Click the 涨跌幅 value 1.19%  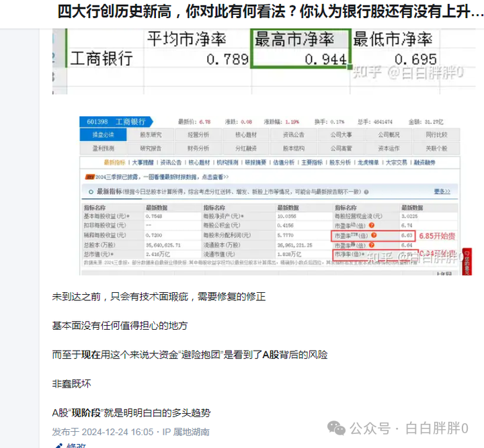292,122
